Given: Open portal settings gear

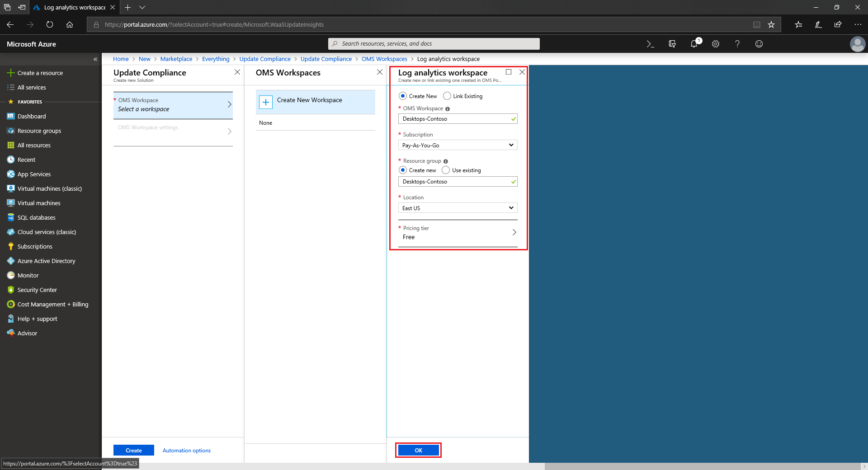Looking at the screenshot, I should point(716,44).
